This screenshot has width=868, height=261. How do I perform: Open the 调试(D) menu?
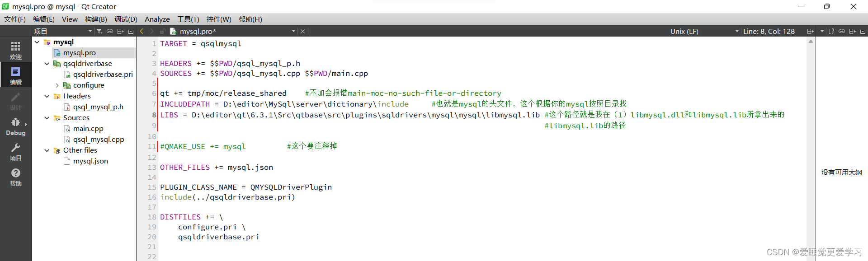coord(126,19)
